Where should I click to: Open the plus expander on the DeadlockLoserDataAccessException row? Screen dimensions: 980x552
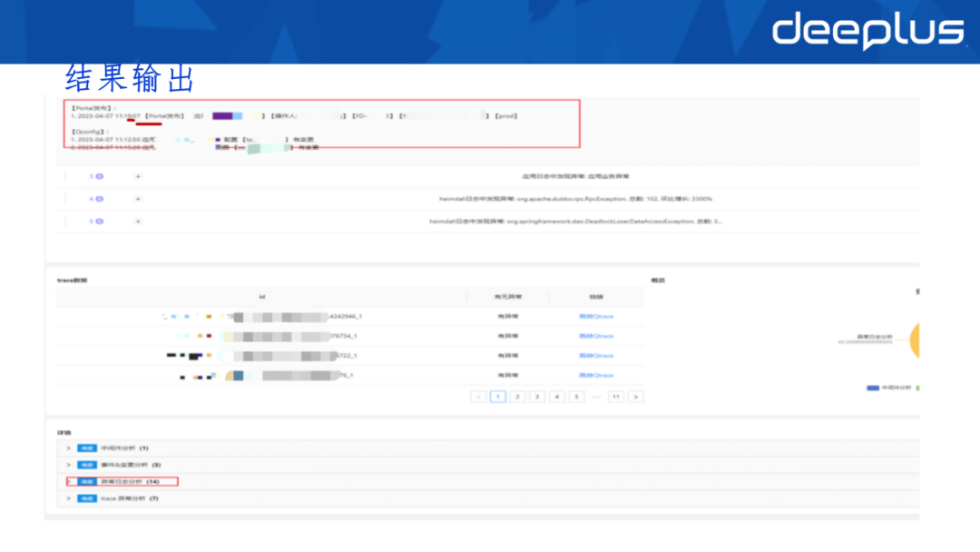click(x=138, y=222)
